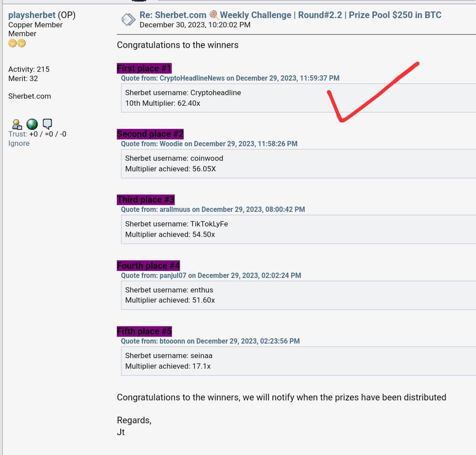Go to quote from panjul07 link
This screenshot has width=476, height=455.
pos(211,275)
